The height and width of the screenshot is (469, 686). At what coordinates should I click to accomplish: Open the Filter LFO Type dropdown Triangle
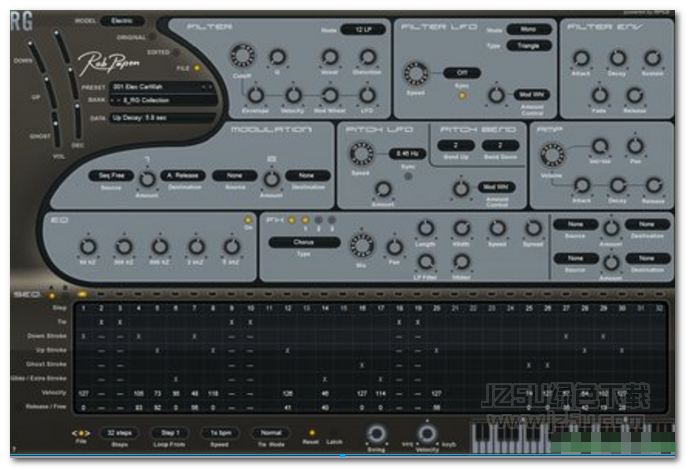coord(528,46)
